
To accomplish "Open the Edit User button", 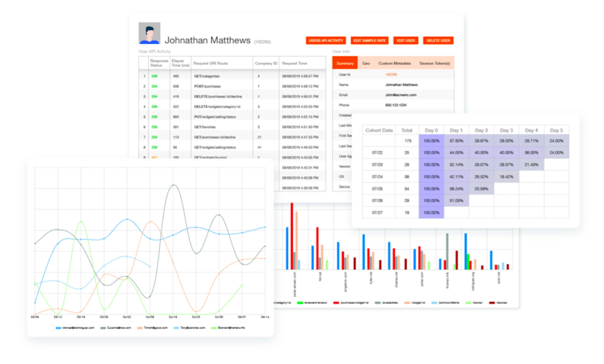I will [x=406, y=40].
